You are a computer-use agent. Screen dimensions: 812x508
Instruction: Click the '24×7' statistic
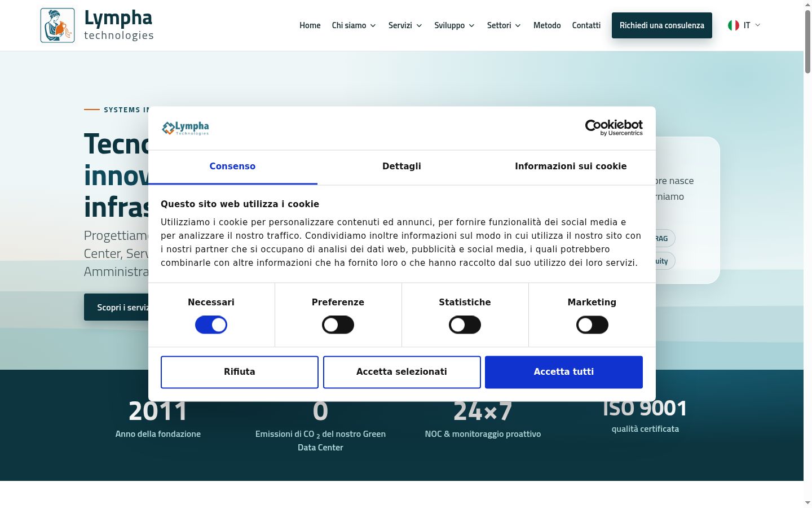coord(483,411)
